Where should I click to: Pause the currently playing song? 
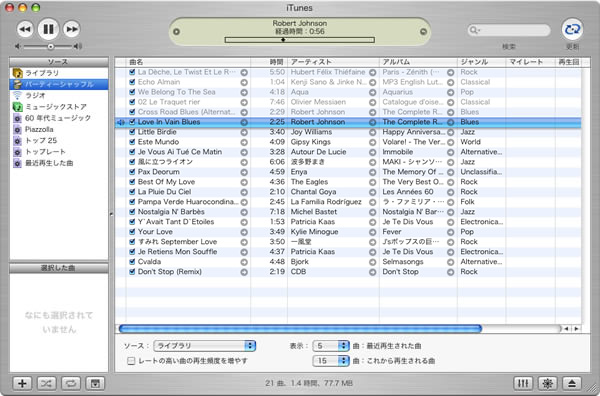48,29
